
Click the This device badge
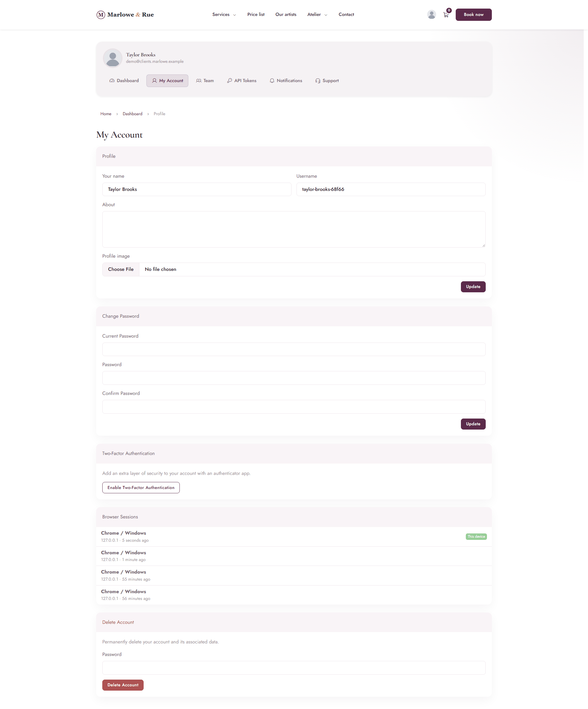pyautogui.click(x=476, y=536)
